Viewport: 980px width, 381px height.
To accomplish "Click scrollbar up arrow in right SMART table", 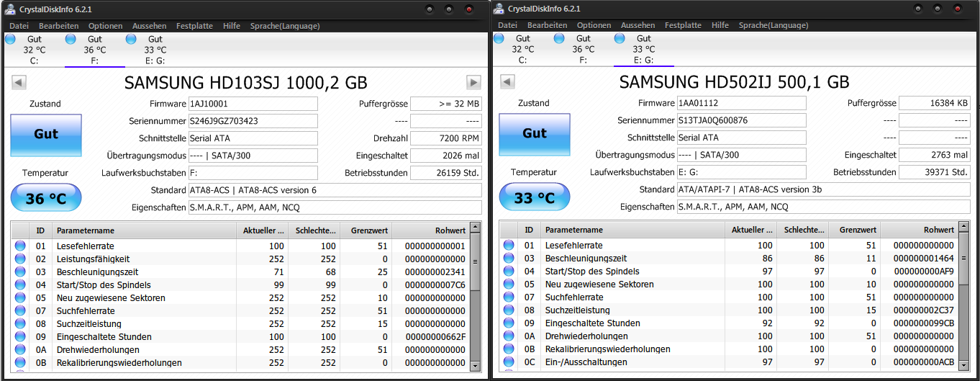I will (963, 228).
